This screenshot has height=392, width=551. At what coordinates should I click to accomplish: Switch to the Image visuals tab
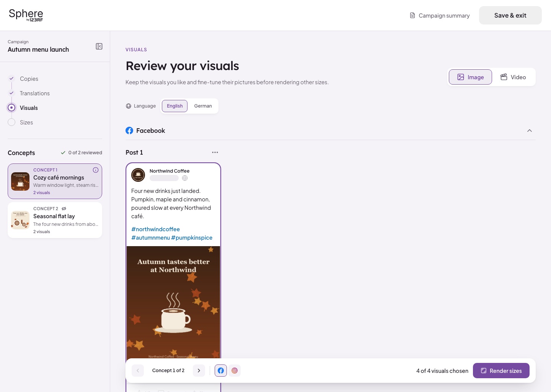470,77
